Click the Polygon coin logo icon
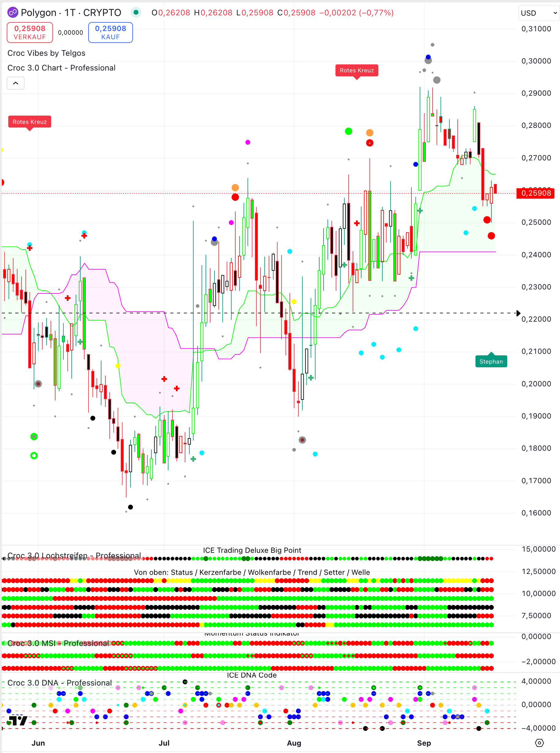560x753 pixels. (13, 13)
